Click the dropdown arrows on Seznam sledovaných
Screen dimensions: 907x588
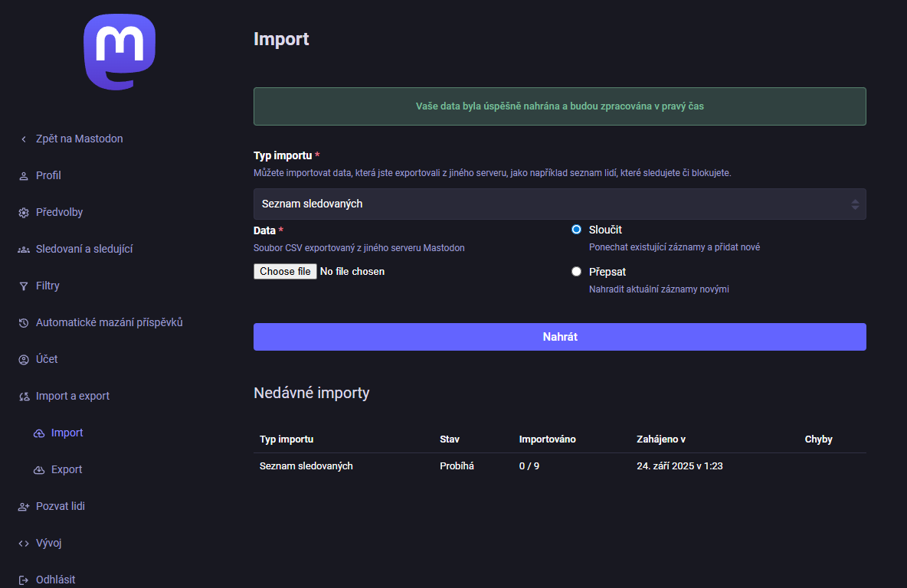855,204
